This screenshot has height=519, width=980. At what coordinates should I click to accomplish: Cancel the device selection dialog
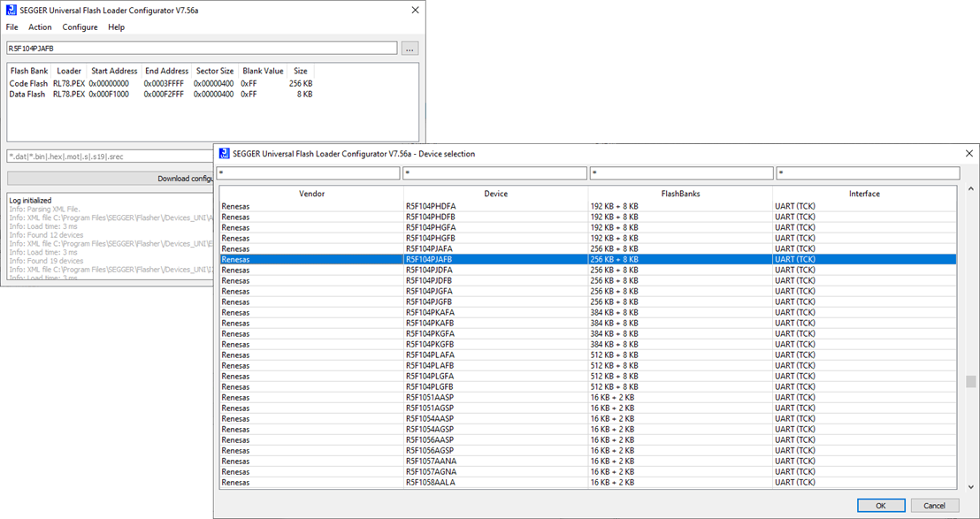tap(934, 505)
